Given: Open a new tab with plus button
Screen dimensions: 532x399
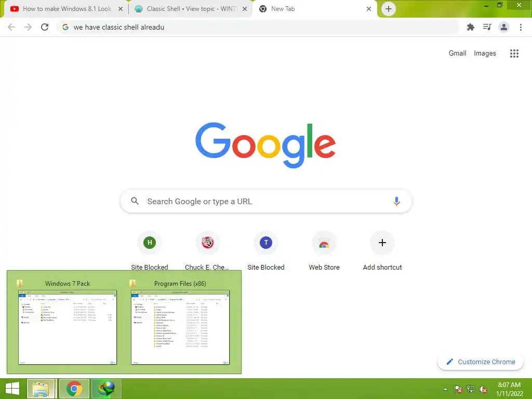Looking at the screenshot, I should click(x=389, y=9).
